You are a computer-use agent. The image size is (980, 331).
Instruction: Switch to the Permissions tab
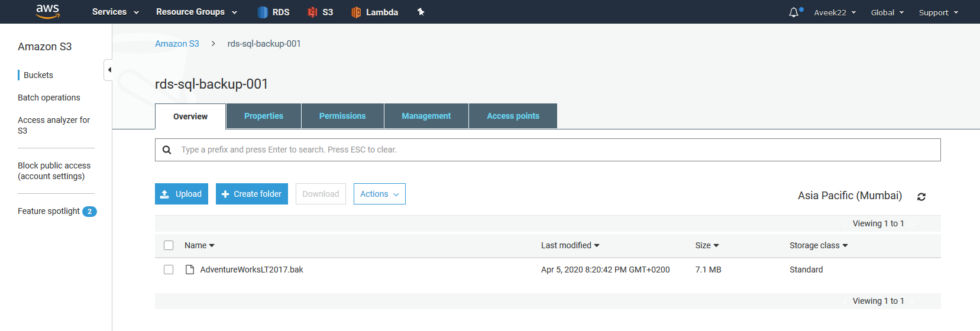pos(342,116)
